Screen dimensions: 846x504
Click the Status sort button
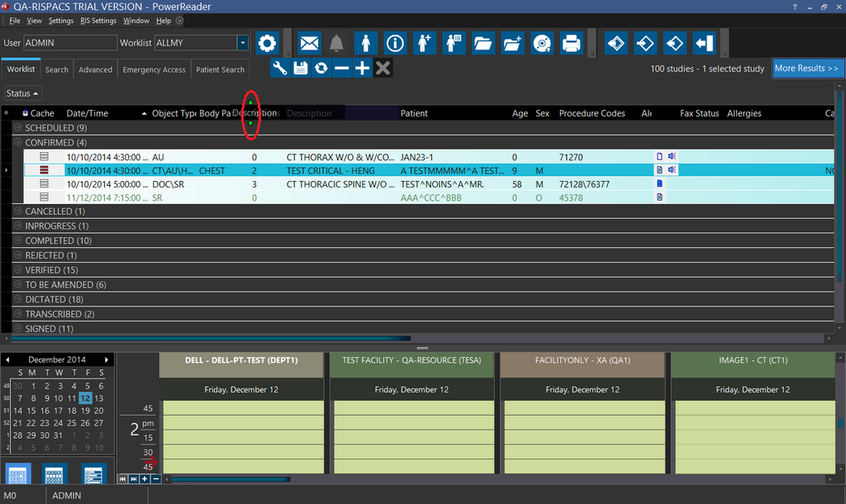pos(23,94)
